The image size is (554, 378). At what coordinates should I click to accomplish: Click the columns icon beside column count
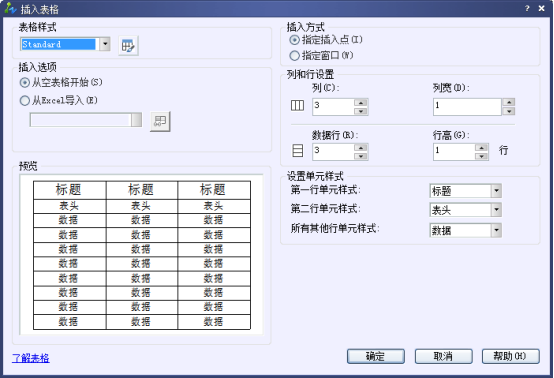point(297,105)
